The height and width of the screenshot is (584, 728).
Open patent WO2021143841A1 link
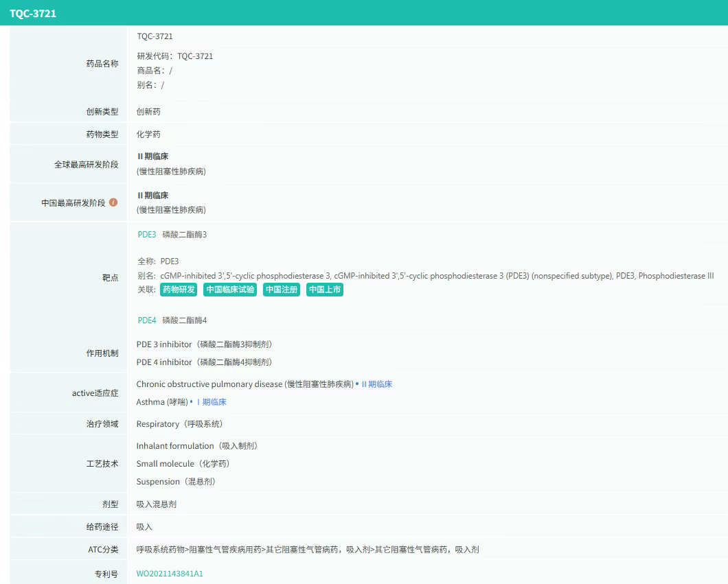click(x=170, y=574)
